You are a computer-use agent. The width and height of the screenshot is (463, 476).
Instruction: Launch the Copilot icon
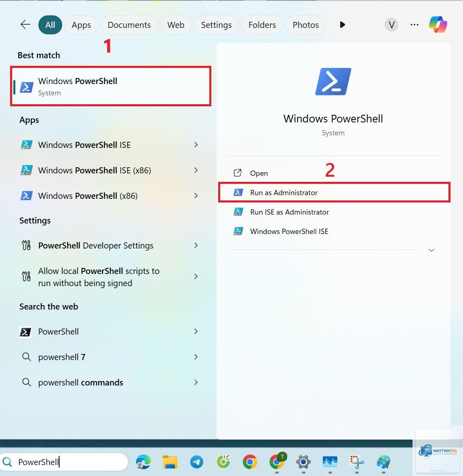[438, 24]
